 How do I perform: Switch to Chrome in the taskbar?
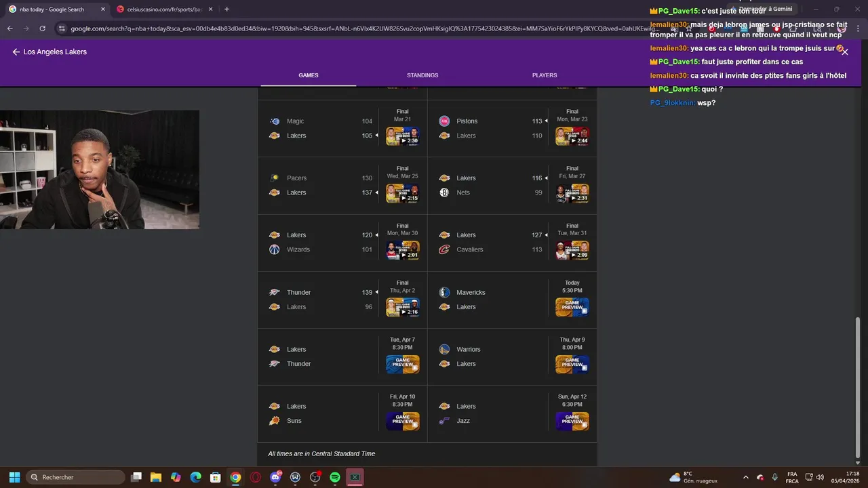(235, 477)
